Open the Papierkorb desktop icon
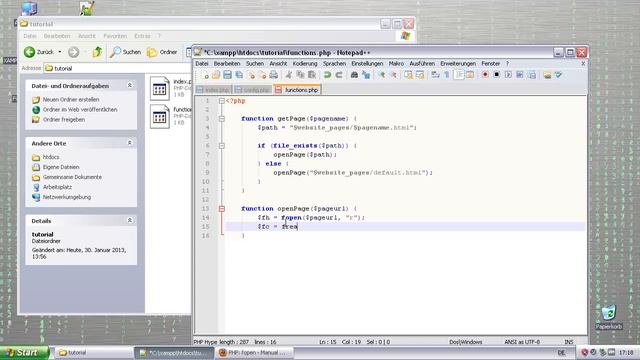The image size is (640, 360). point(609,317)
